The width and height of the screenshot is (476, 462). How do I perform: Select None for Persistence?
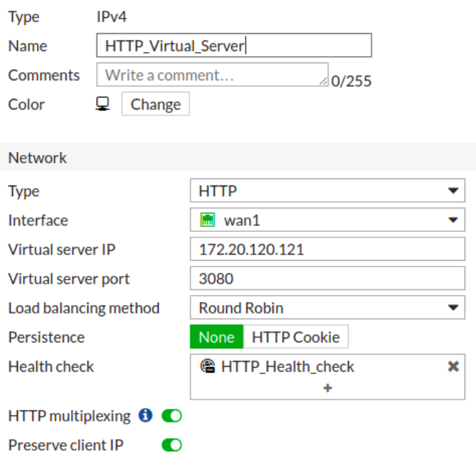[x=216, y=337]
